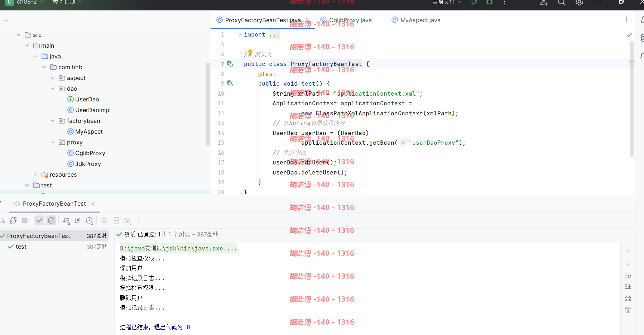Collapse the proxy package
The height and width of the screenshot is (335, 644).
(53, 142)
